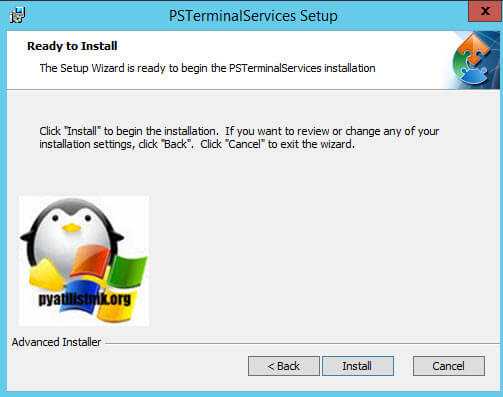Click the pyatilistnik.org watermark text
Screen dimensions: 503x397
85,299
